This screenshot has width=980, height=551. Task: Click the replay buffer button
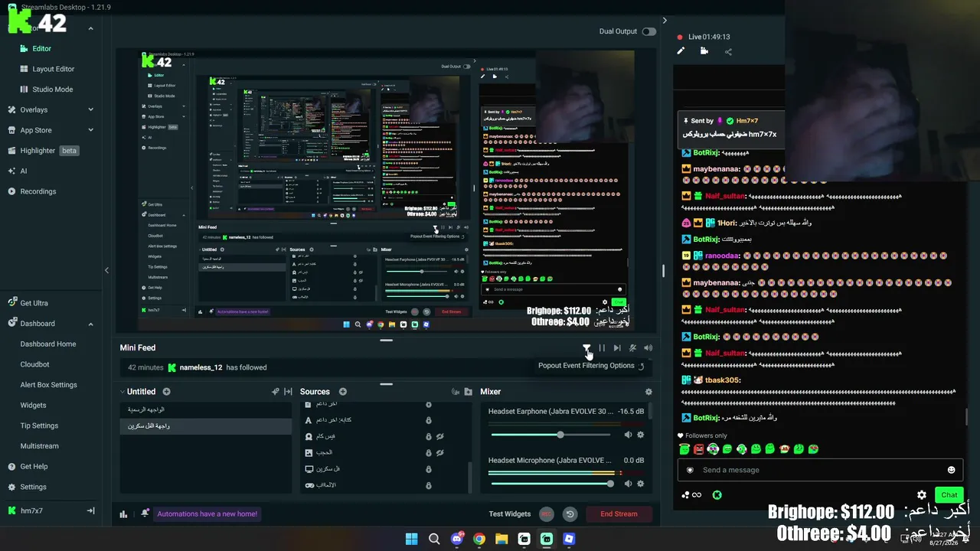click(x=570, y=514)
